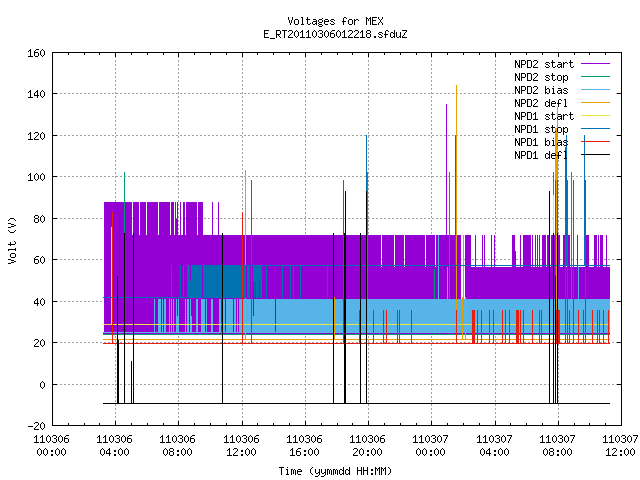Click the x-axis tick 110306 16:00

coord(304,446)
